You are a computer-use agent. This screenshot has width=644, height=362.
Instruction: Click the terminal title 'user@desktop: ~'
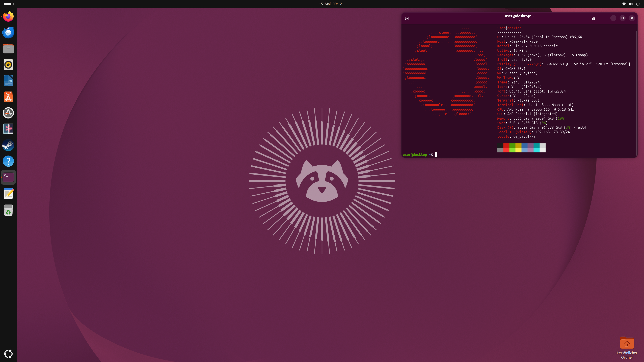pos(519,16)
